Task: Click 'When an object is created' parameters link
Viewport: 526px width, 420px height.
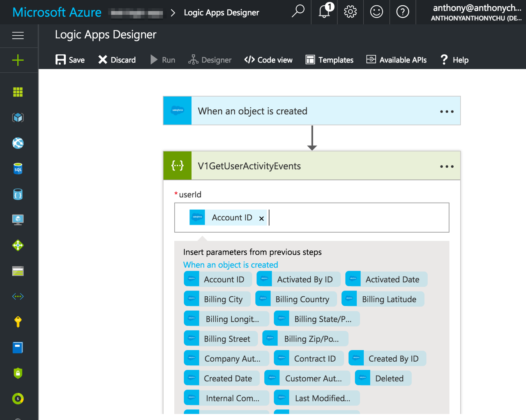Action: coord(231,265)
